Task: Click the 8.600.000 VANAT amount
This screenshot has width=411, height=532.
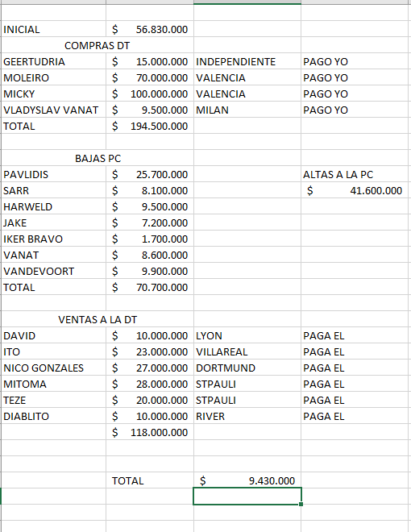Action: click(150, 255)
